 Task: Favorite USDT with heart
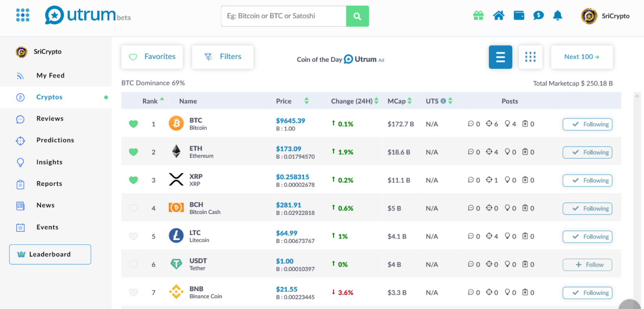pos(133,264)
